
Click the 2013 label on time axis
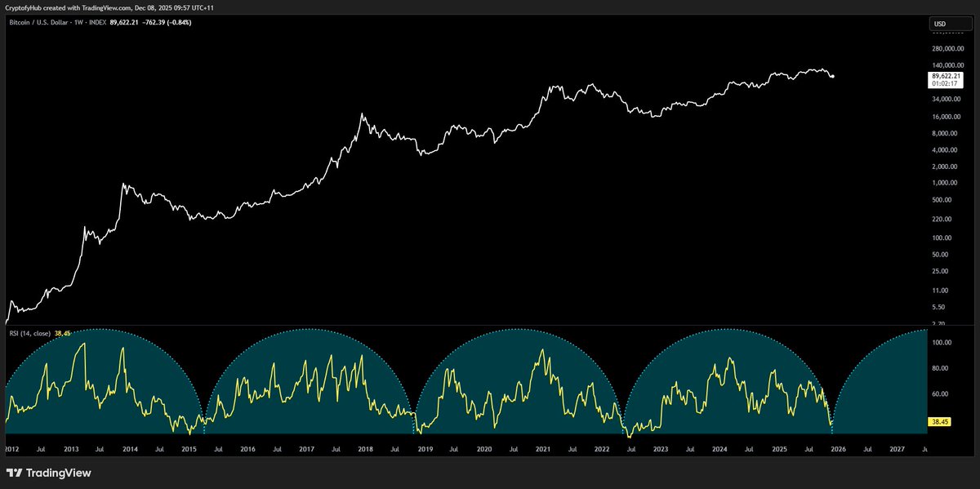71,449
